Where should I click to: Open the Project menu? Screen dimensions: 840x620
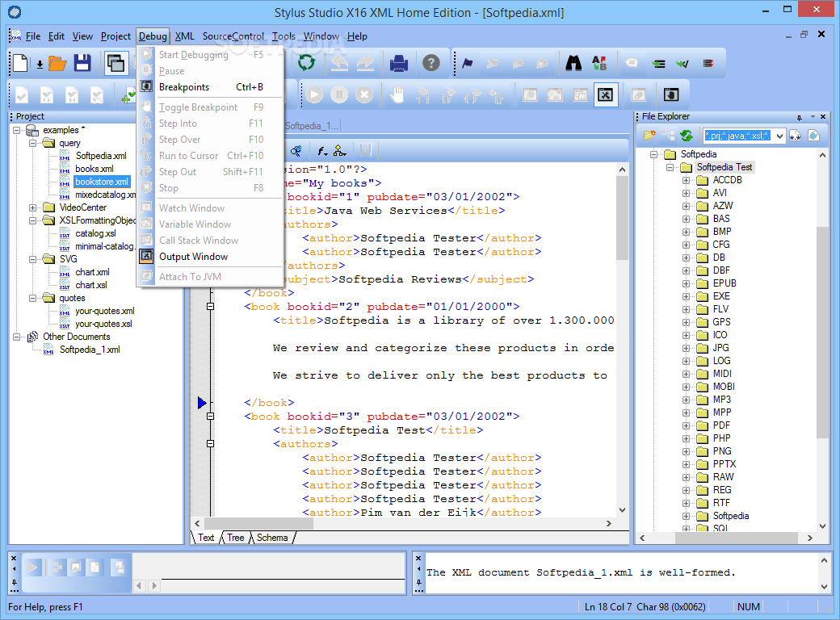(115, 36)
